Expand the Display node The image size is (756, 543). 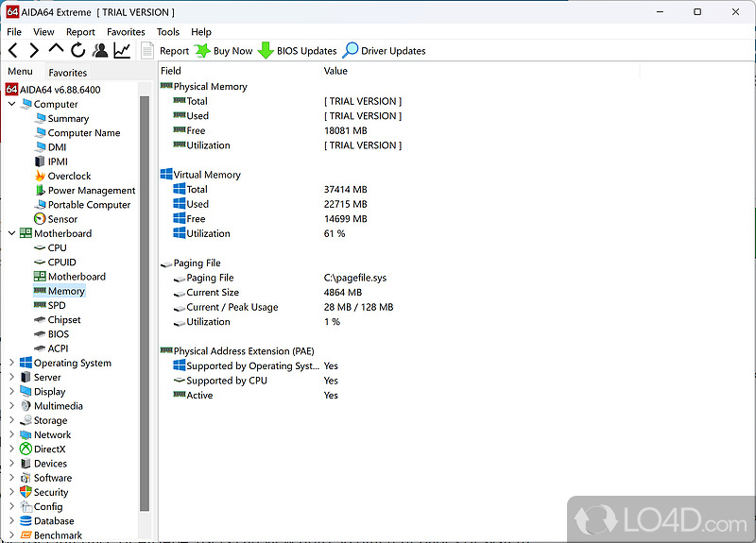tap(12, 391)
